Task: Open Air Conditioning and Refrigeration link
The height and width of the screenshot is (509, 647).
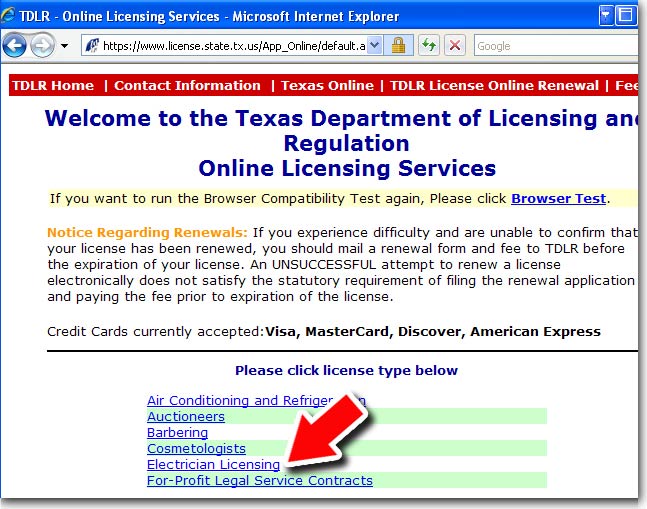Action: point(256,401)
